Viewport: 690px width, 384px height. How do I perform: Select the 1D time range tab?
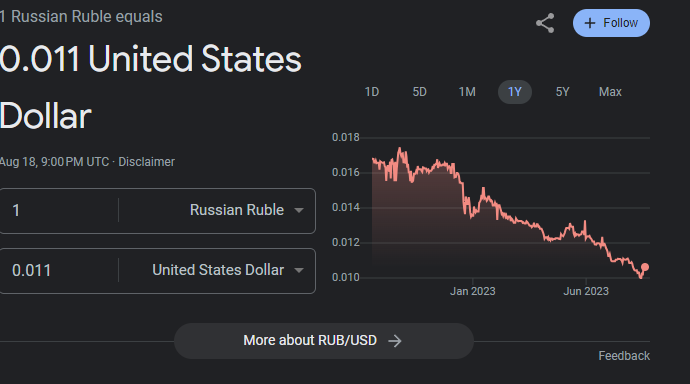372,92
